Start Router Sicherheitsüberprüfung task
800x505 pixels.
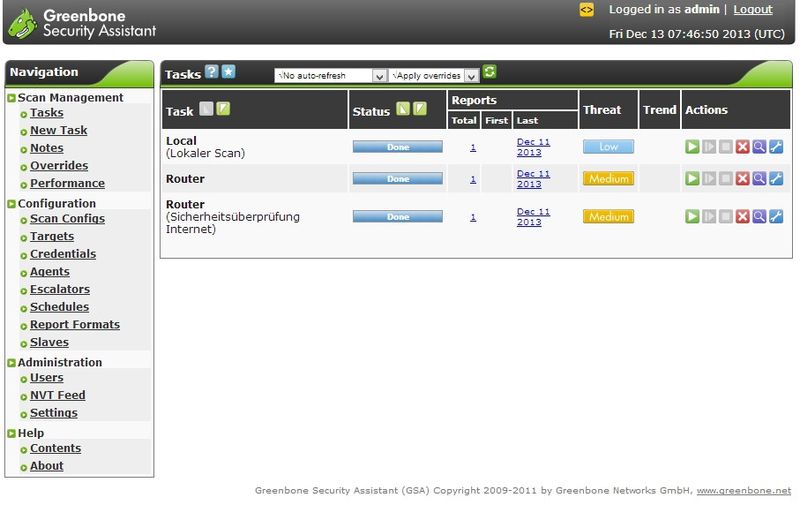point(692,216)
